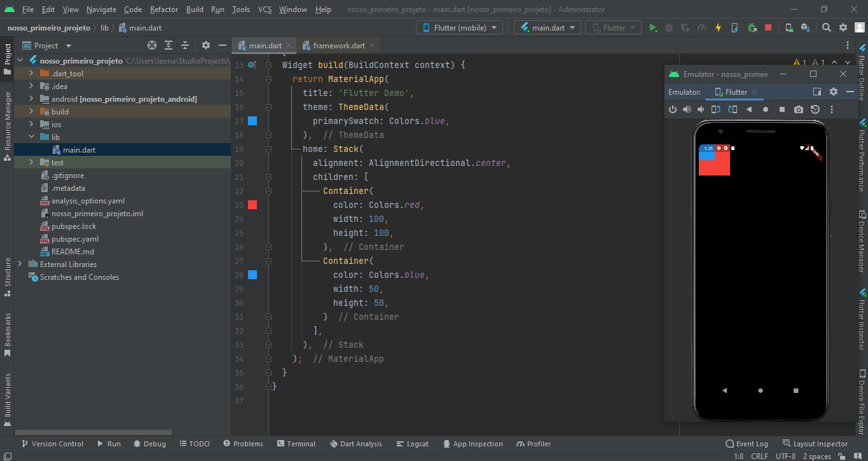
Task: Power button in emulator toolbar
Action: point(673,109)
